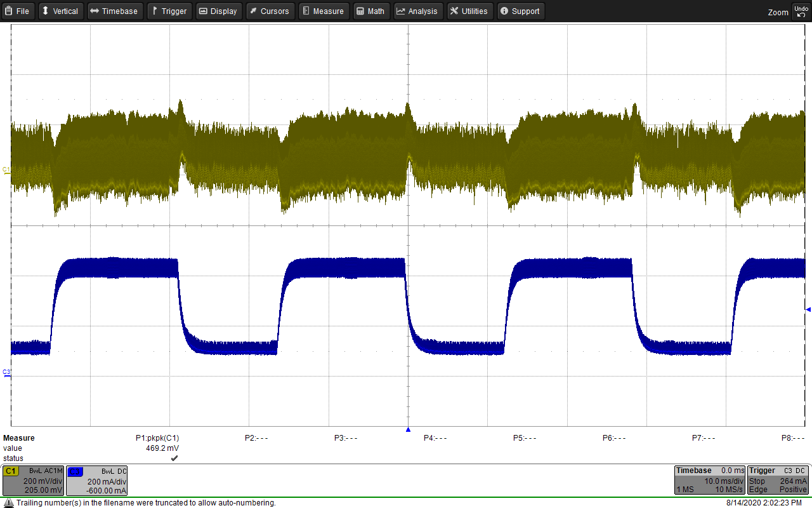The image size is (812, 508).
Task: Click the yellow C1 color label
Action: [11, 471]
